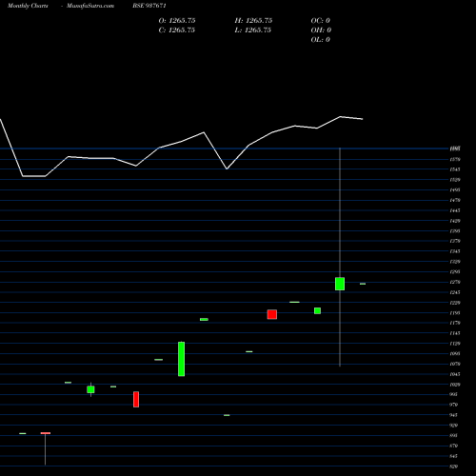
Task: Click the 920 price axis label
Action: pyautogui.click(x=454, y=426)
